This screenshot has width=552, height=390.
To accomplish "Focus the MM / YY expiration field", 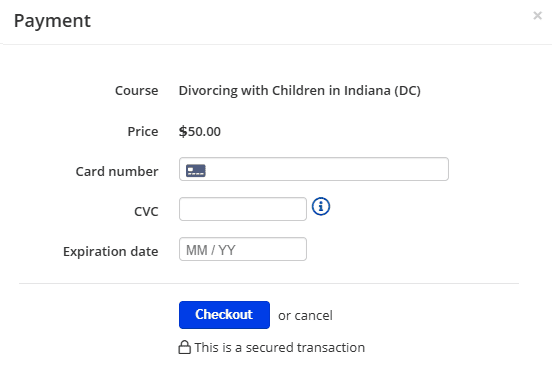I will tap(243, 249).
